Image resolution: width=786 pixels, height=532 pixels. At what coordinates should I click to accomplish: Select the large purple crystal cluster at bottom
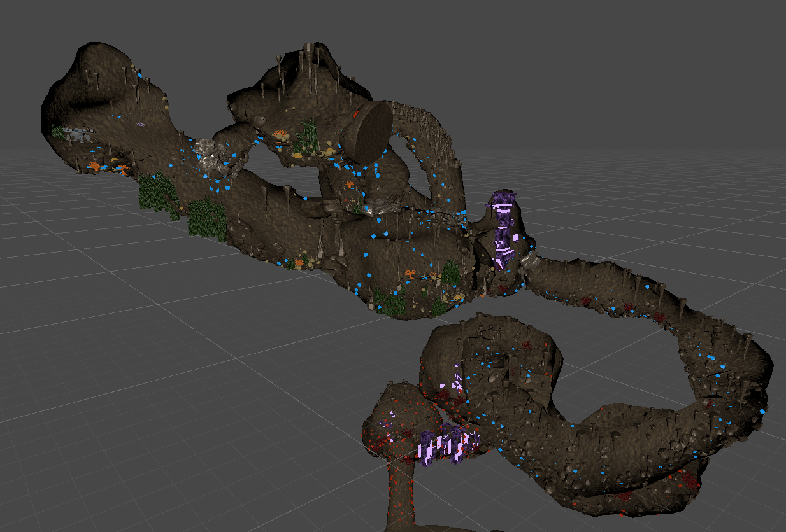(x=448, y=444)
